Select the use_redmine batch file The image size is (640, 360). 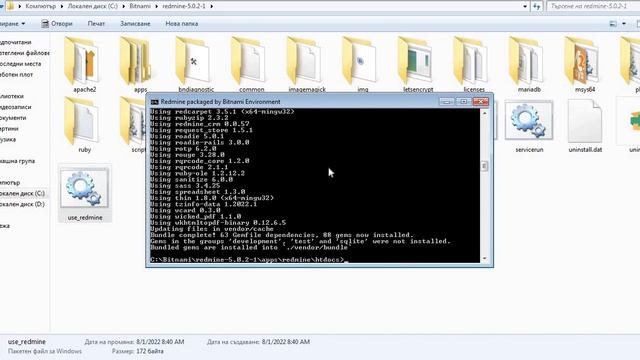(84, 193)
